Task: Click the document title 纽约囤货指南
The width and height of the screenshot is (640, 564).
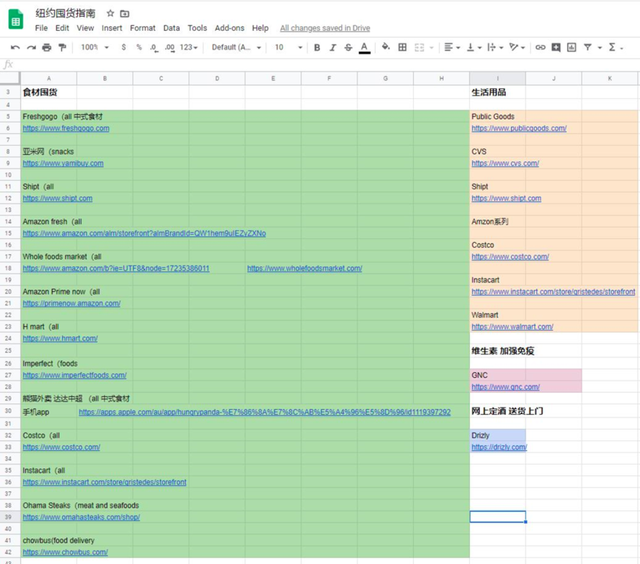Action: (65, 13)
